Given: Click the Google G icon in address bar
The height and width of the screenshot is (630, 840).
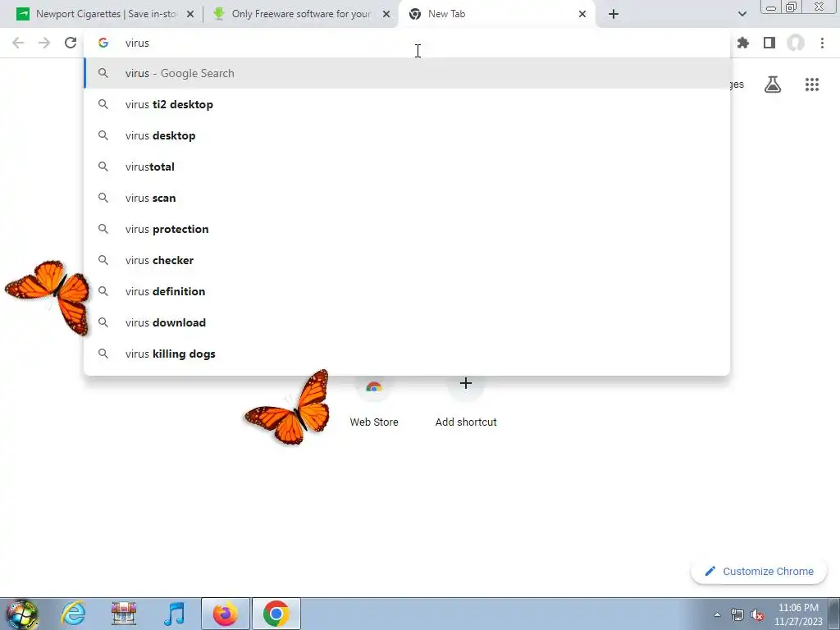Looking at the screenshot, I should 103,43.
